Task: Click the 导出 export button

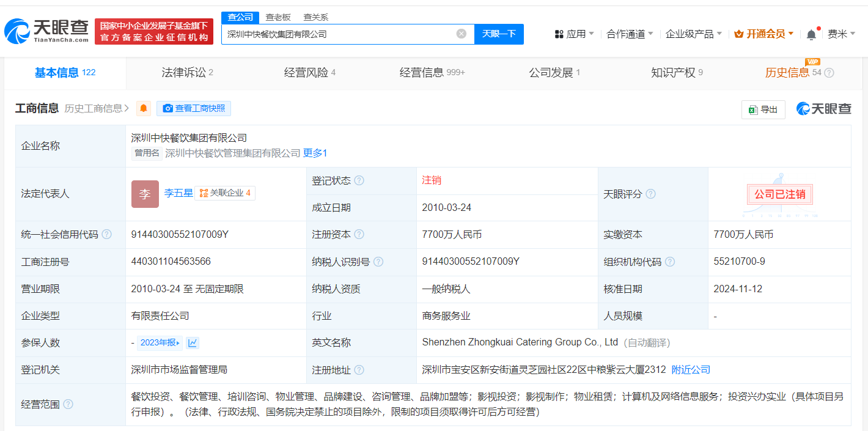Action: [763, 109]
